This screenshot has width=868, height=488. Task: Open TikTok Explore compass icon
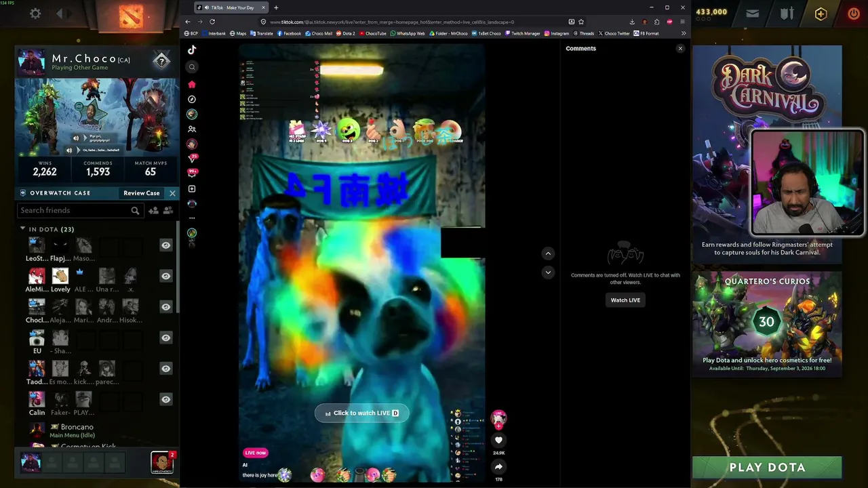[192, 99]
